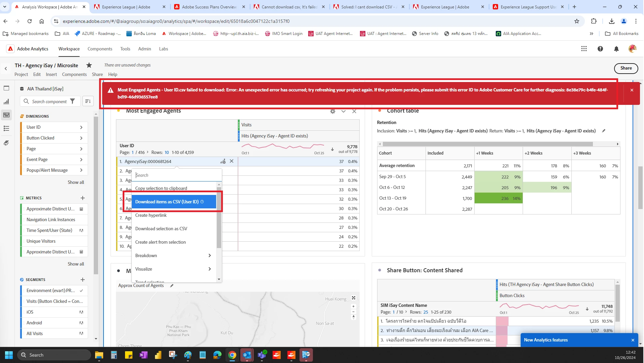Screen dimensions: 644x363
Task: Expand the User ID dimension
Action: (81, 127)
